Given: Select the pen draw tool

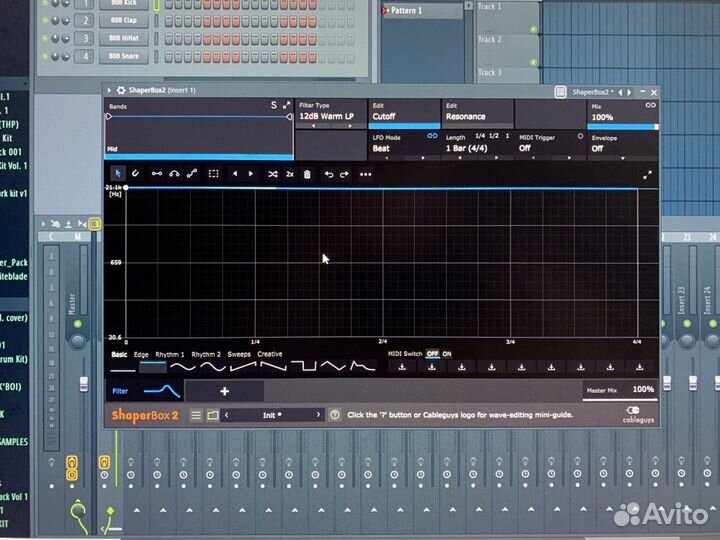Looking at the screenshot, I should [x=135, y=174].
